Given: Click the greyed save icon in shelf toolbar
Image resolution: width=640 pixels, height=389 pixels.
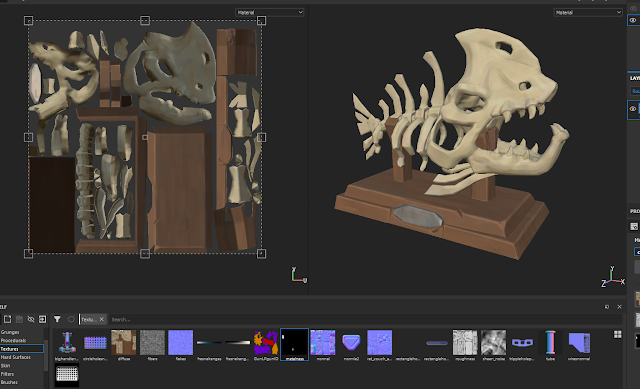Looking at the screenshot, I should pyautogui.click(x=19, y=319).
